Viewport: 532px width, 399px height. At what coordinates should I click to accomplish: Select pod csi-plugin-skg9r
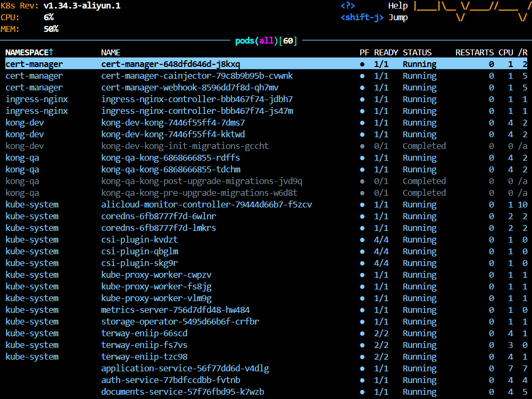pyautogui.click(x=266, y=263)
